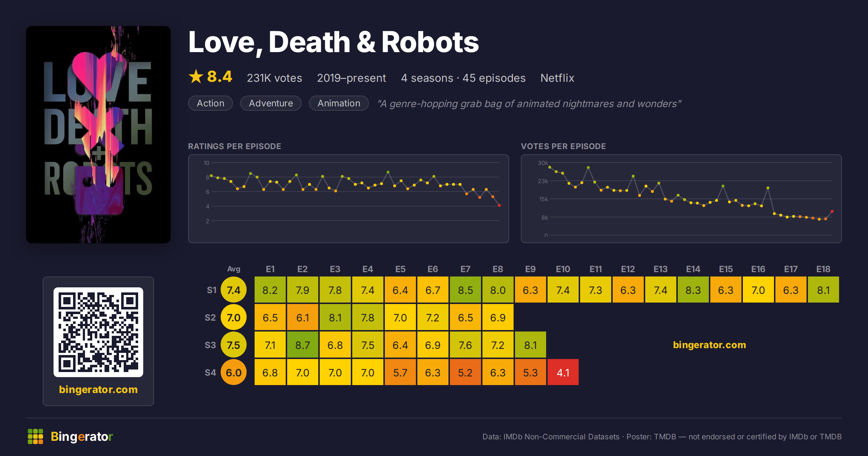
Task: Click the red 4.1 rating cell
Action: (563, 372)
